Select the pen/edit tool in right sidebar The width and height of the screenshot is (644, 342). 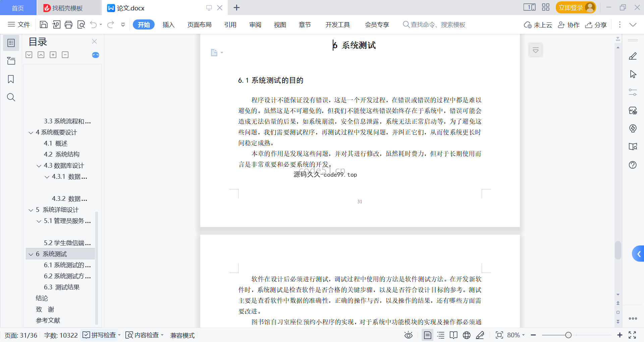click(x=633, y=56)
